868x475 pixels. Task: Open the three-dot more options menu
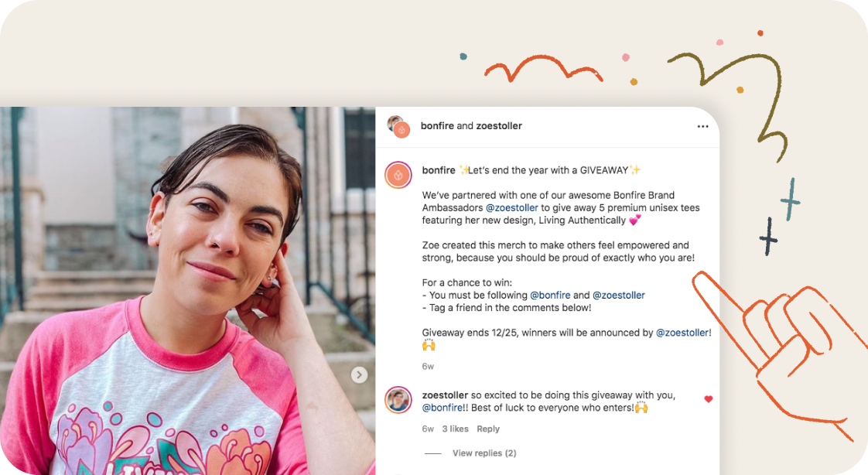702,126
